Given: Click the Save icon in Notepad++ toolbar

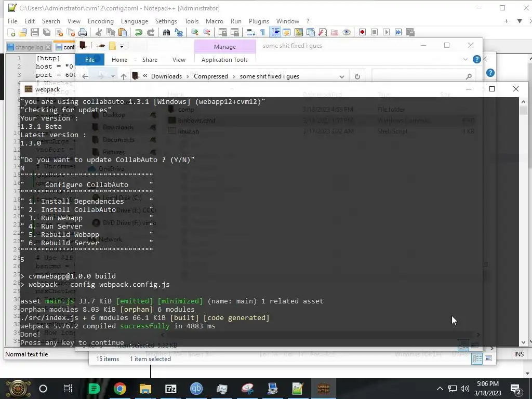Looking at the screenshot, I should (x=35, y=32).
